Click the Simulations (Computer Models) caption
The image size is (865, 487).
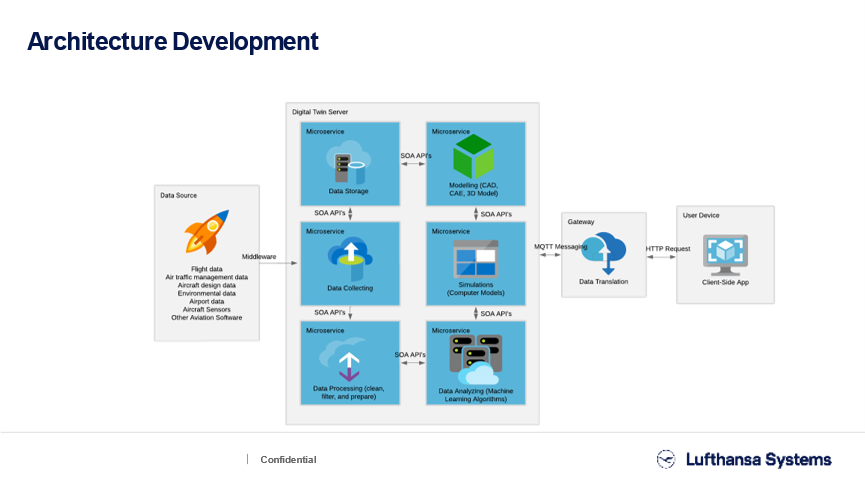coord(476,288)
